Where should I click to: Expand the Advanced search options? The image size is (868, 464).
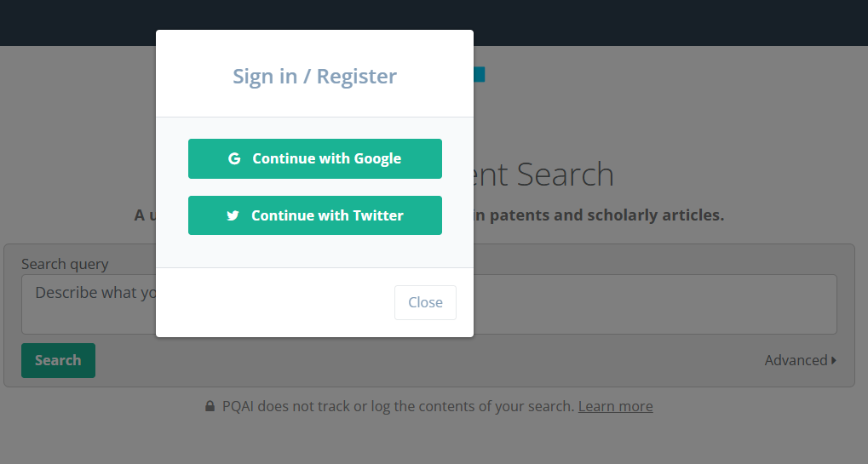(801, 361)
